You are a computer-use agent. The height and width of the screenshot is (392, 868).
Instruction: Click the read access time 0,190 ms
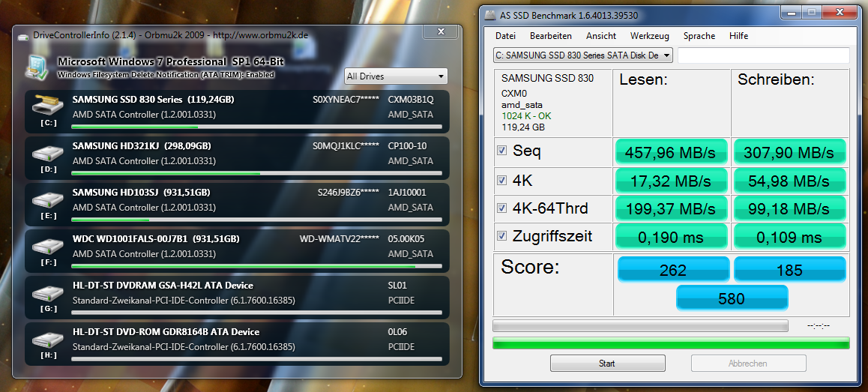point(672,238)
